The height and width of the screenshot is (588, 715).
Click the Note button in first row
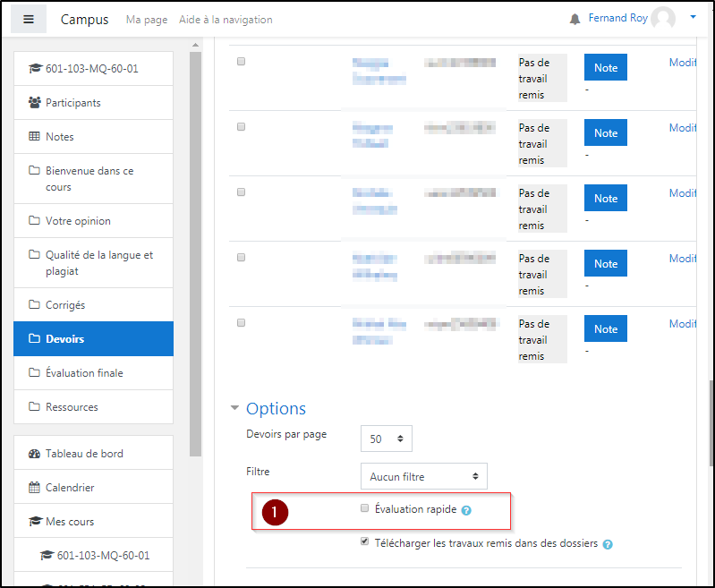pyautogui.click(x=606, y=68)
